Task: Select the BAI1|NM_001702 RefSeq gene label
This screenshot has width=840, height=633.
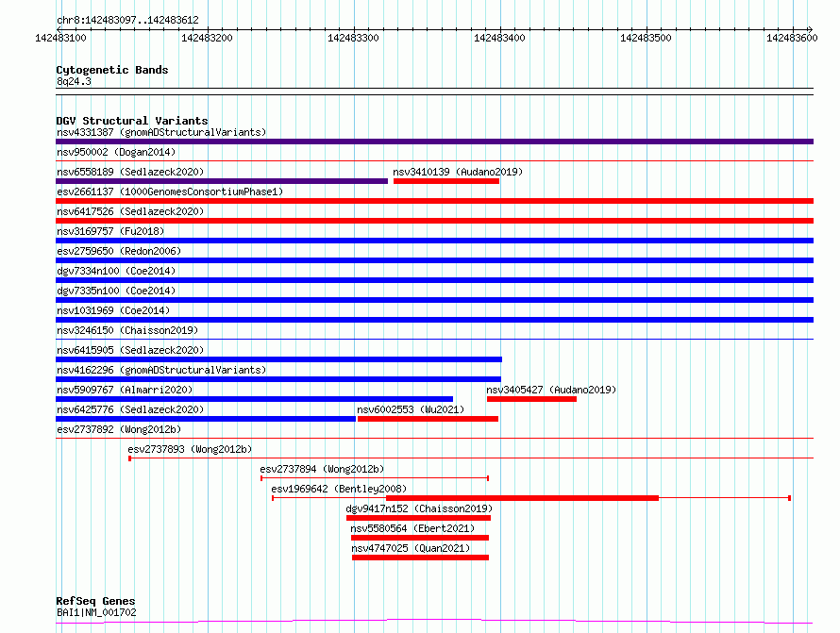Action: [96, 612]
